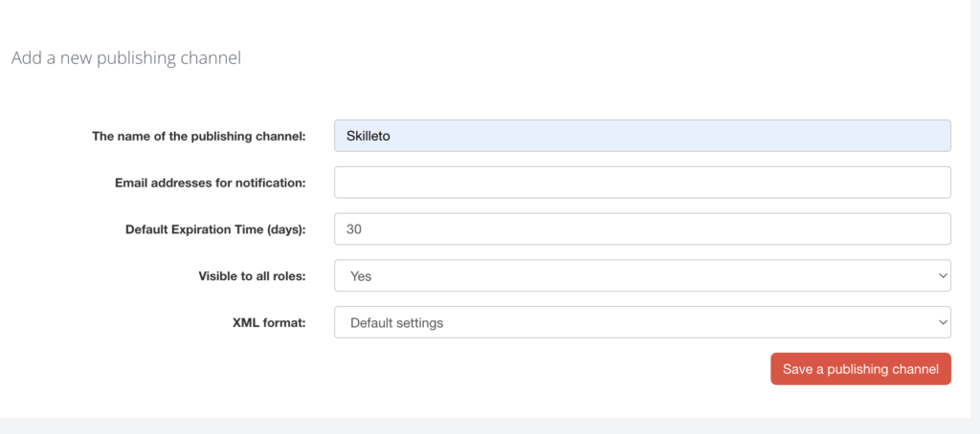This screenshot has width=980, height=434.
Task: Select the 'Default settings' text in XML dropdown
Action: (x=396, y=323)
